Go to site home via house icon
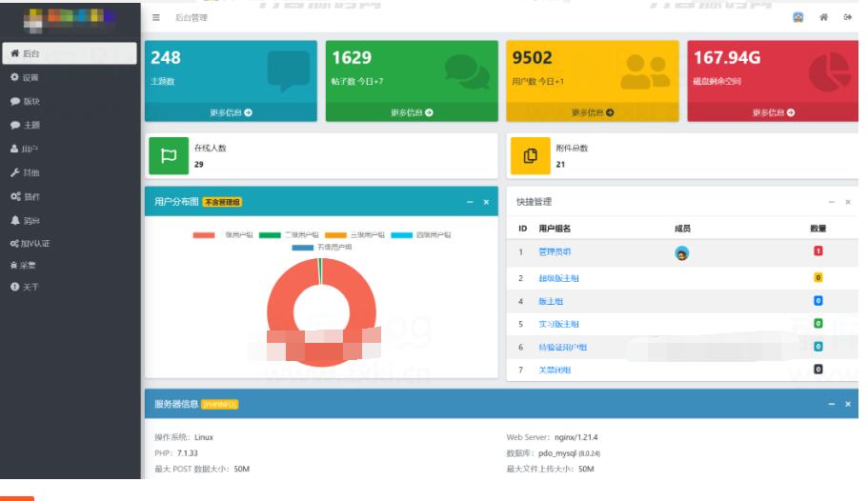The width and height of the screenshot is (868, 501). coord(824,17)
